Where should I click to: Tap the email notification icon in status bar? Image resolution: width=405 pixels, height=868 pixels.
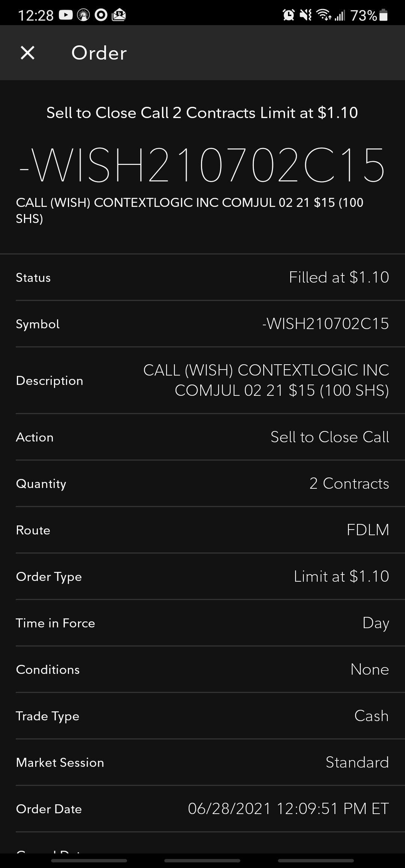(119, 15)
